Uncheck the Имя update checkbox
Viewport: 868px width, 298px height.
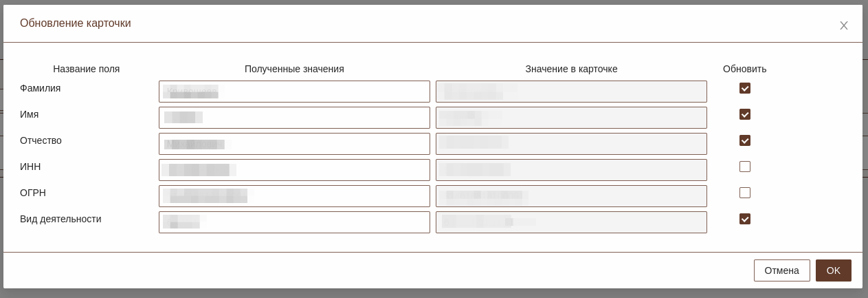tap(745, 114)
